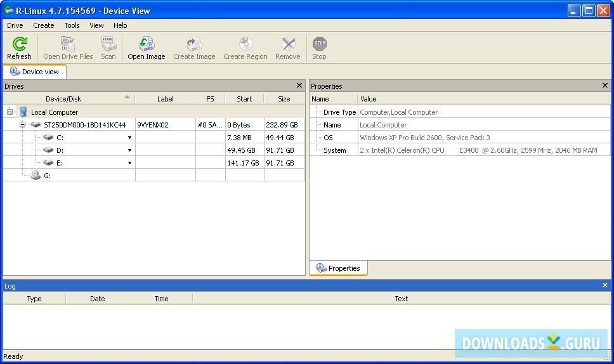Click the Open Image toolbar icon
The image size is (614, 364).
(147, 44)
